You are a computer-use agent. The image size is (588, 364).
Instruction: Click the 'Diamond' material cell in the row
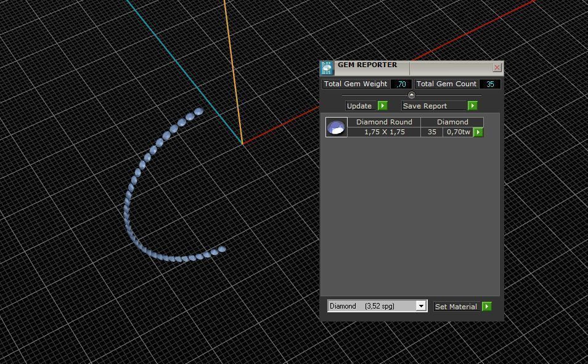pyautogui.click(x=452, y=122)
